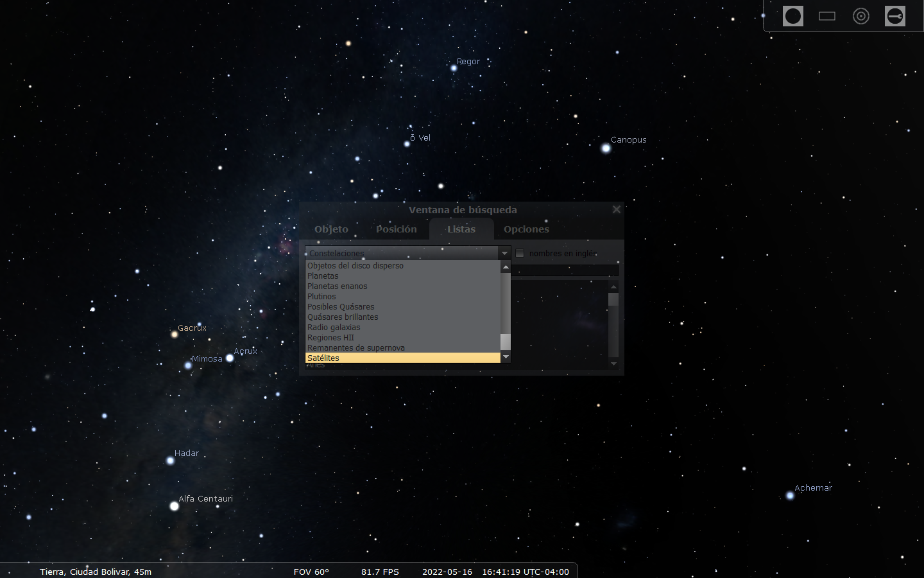
Task: Select Quásares brillantes list entry
Action: point(402,317)
